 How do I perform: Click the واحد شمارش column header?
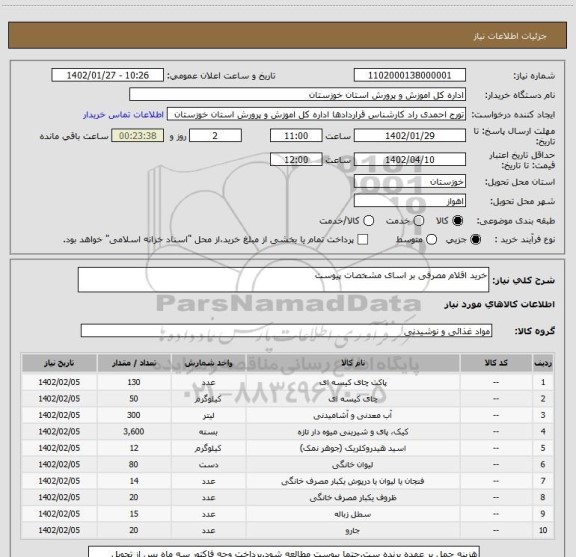208,363
